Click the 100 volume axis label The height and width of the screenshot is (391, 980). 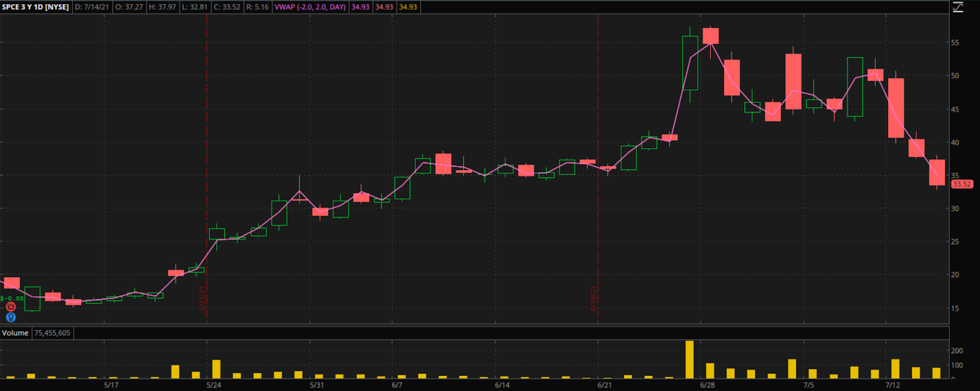(x=957, y=365)
